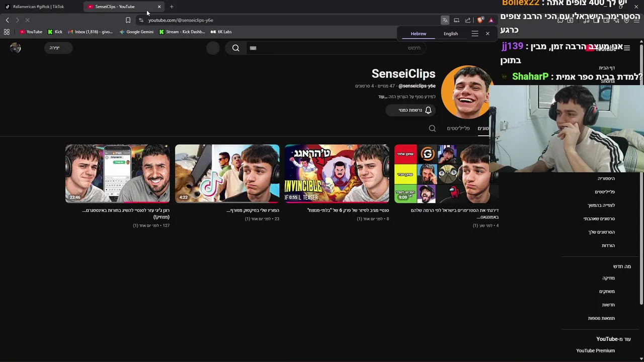This screenshot has width=644, height=362.
Task: Click the voice search microphone button
Action: (x=213, y=48)
